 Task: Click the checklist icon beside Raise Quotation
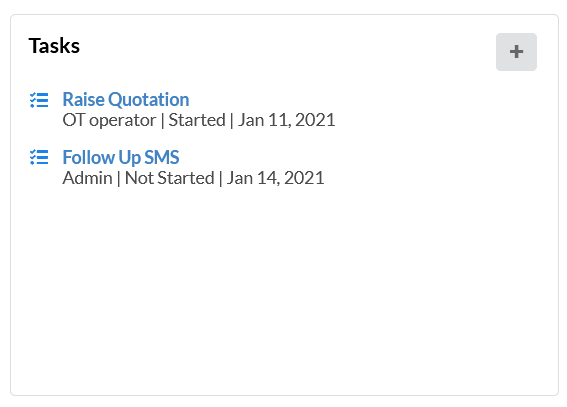pos(39,100)
